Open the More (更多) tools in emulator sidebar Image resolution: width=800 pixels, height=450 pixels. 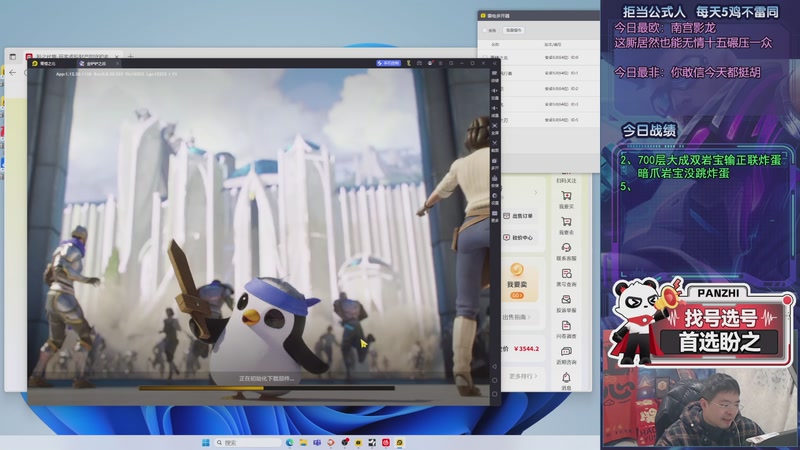click(x=494, y=215)
